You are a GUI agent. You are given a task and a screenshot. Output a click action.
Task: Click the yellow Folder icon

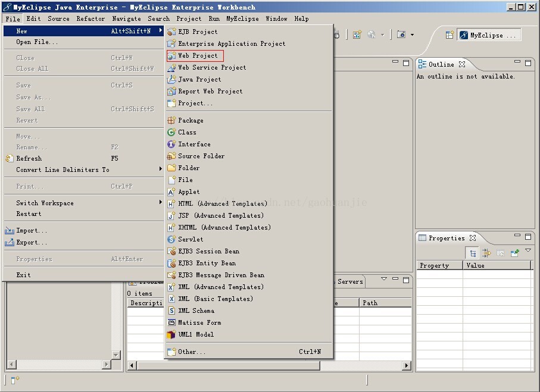tap(171, 168)
